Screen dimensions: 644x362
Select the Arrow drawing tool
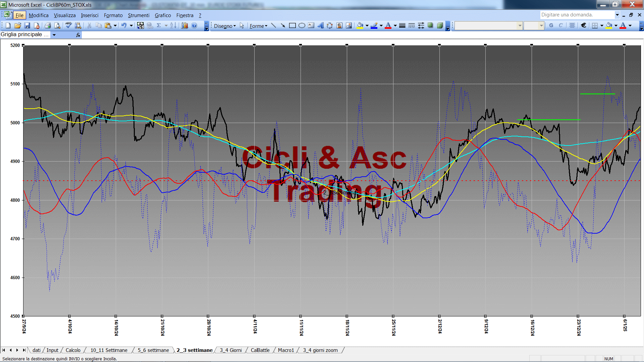click(x=283, y=25)
